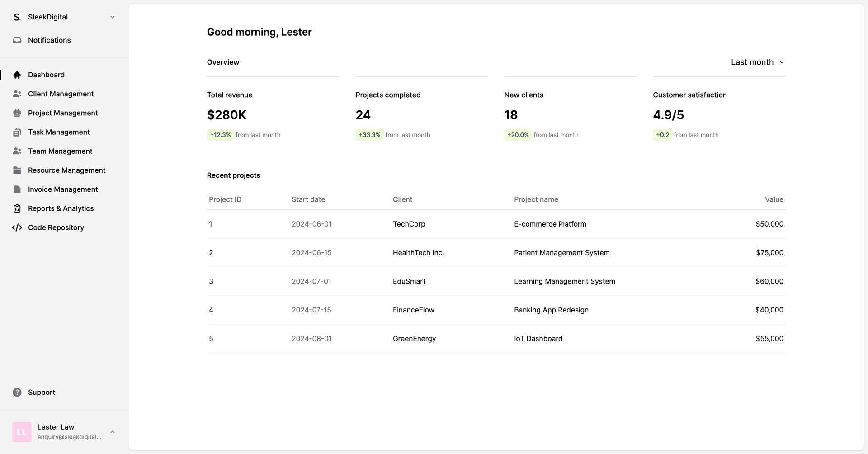Collapse the Lester Law account menu
This screenshot has width=868, height=454.
pos(112,432)
